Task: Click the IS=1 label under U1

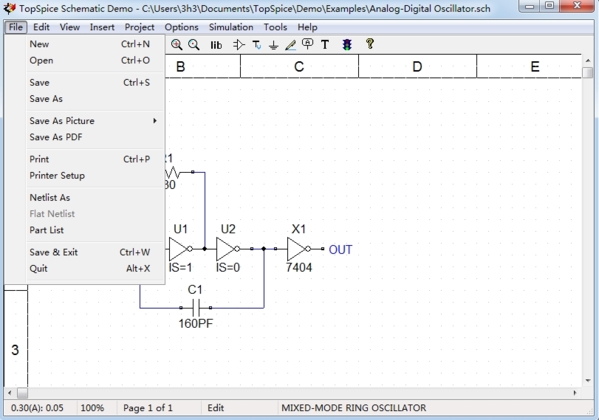Action: click(x=180, y=267)
